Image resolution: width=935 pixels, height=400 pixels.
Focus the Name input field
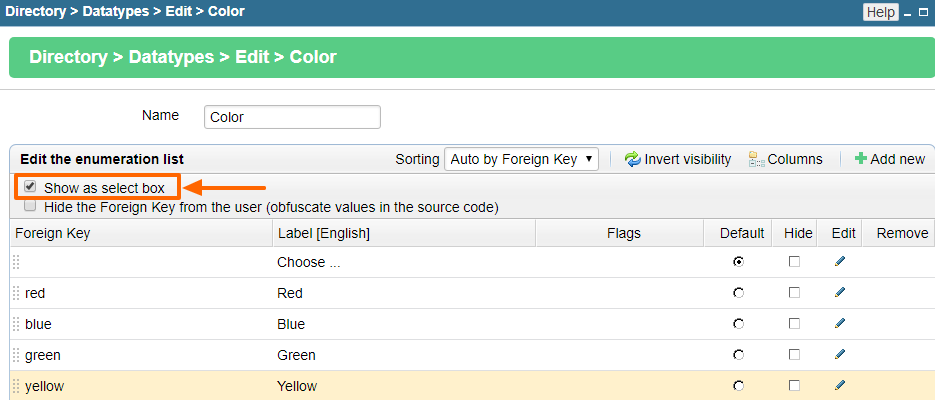coord(292,117)
